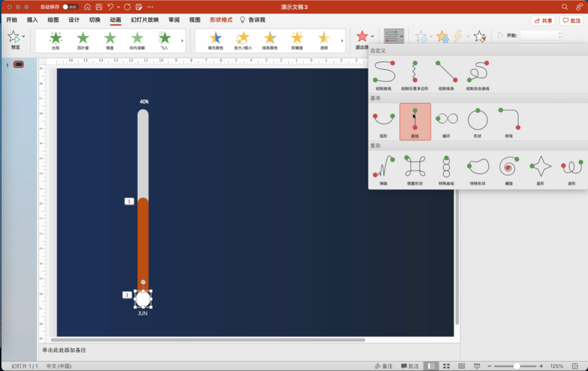Adjust the zoom slider handle
588x371 pixels.
point(517,366)
